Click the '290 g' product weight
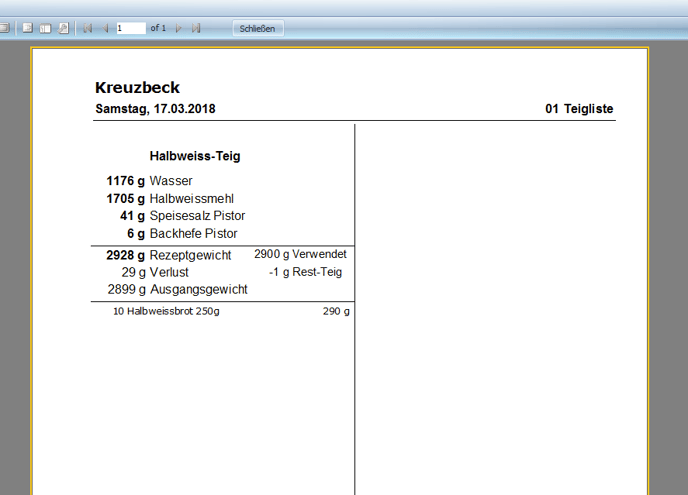The image size is (688, 495). click(336, 311)
